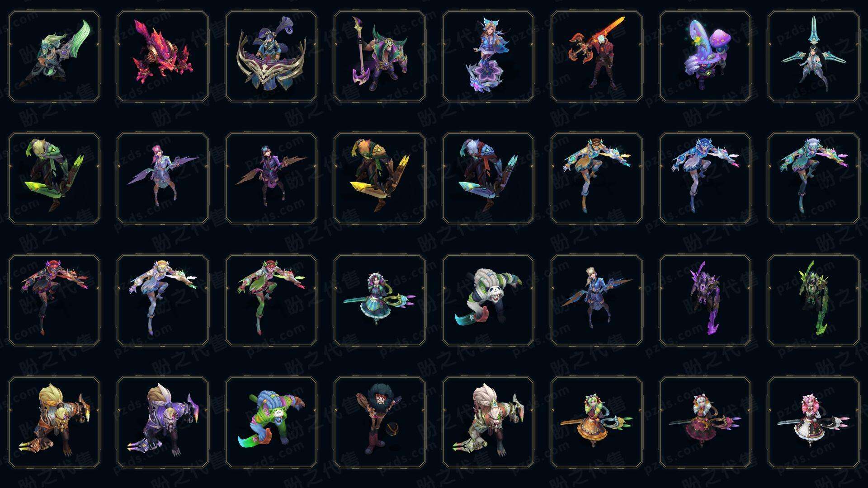Click the green-haired swordsman with giant green blade
Screen dimensions: 868x488
pyautogui.click(x=54, y=56)
